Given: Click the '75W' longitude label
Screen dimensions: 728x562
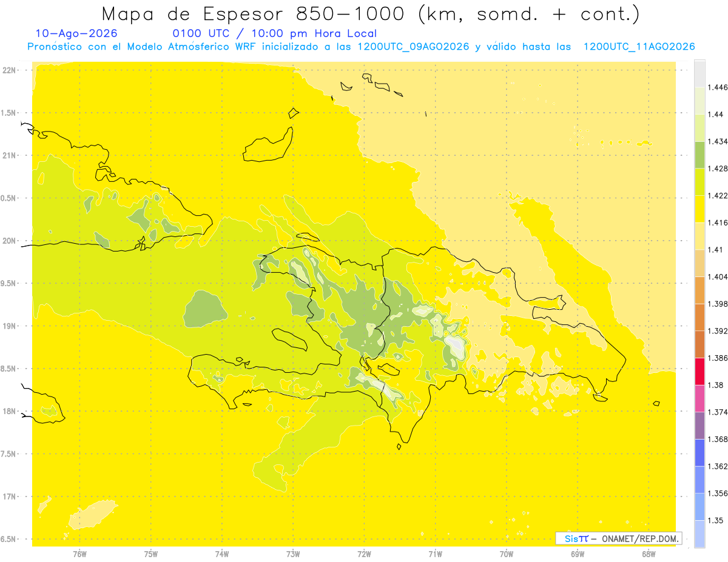Looking at the screenshot, I should pyautogui.click(x=150, y=554).
